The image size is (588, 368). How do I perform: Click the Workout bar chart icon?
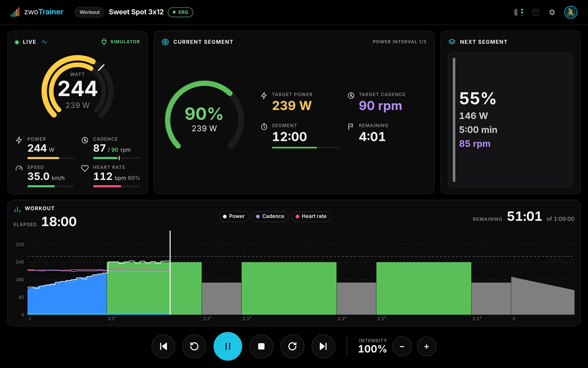pyautogui.click(x=17, y=209)
